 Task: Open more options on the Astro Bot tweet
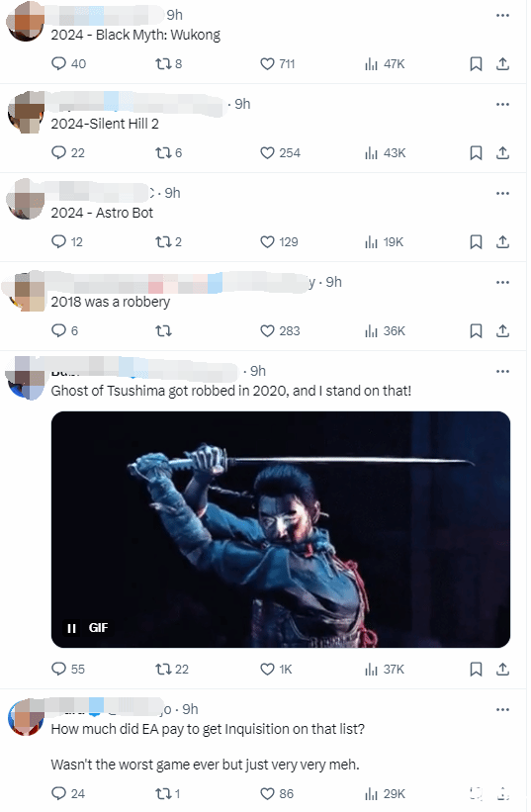(502, 193)
